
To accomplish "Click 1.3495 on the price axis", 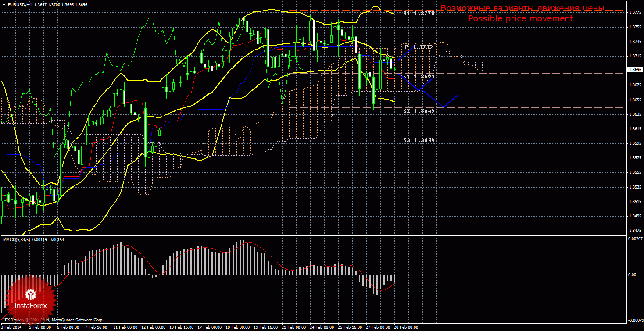I will (x=635, y=216).
